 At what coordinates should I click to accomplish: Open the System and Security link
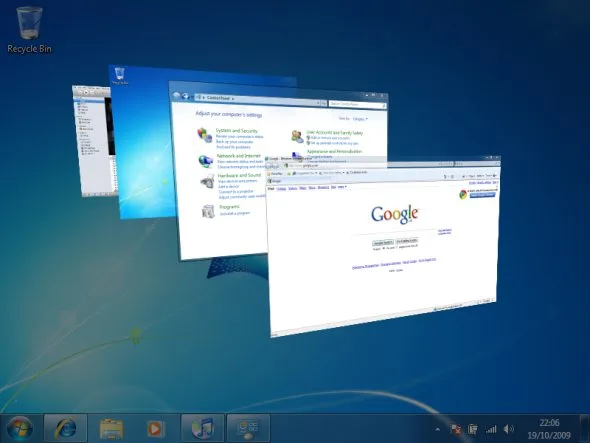237,131
